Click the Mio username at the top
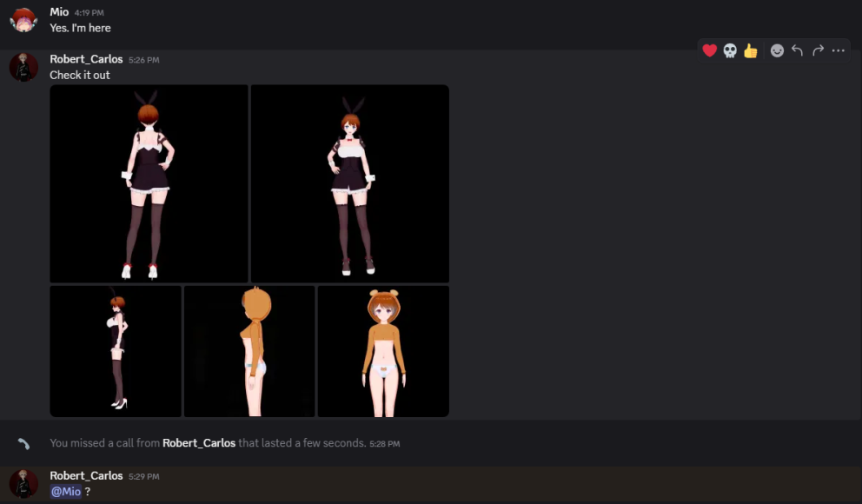Image resolution: width=862 pixels, height=504 pixels. [59, 12]
